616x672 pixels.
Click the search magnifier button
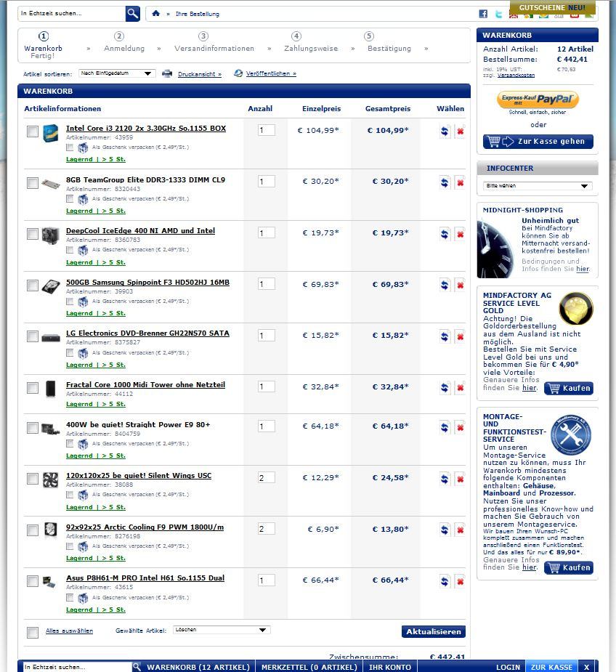(x=133, y=14)
